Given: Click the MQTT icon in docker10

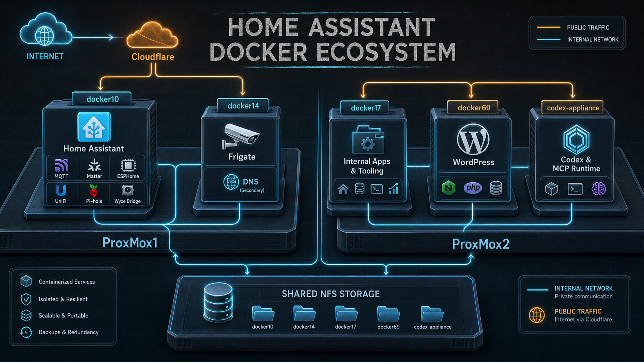Looking at the screenshot, I should click(61, 165).
